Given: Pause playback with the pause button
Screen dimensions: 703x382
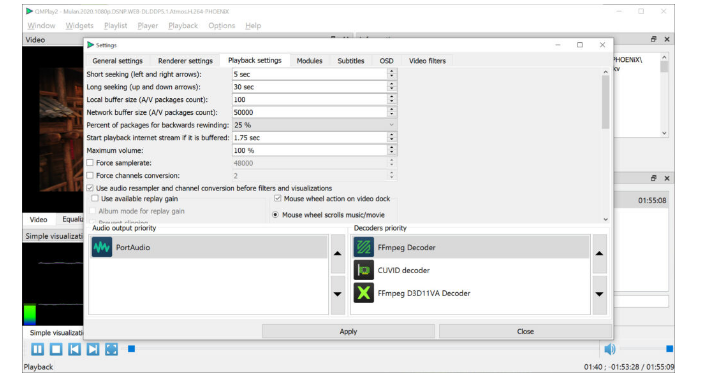Looking at the screenshot, I should [38, 349].
